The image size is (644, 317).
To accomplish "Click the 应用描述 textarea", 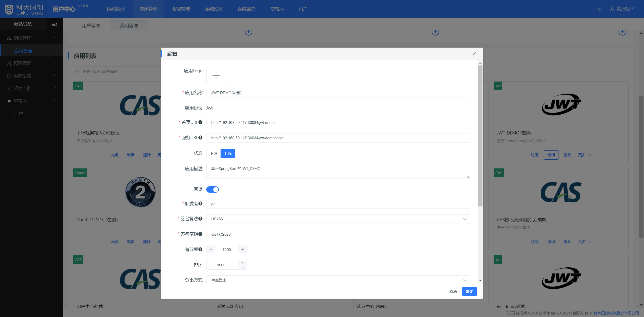I will tap(338, 171).
